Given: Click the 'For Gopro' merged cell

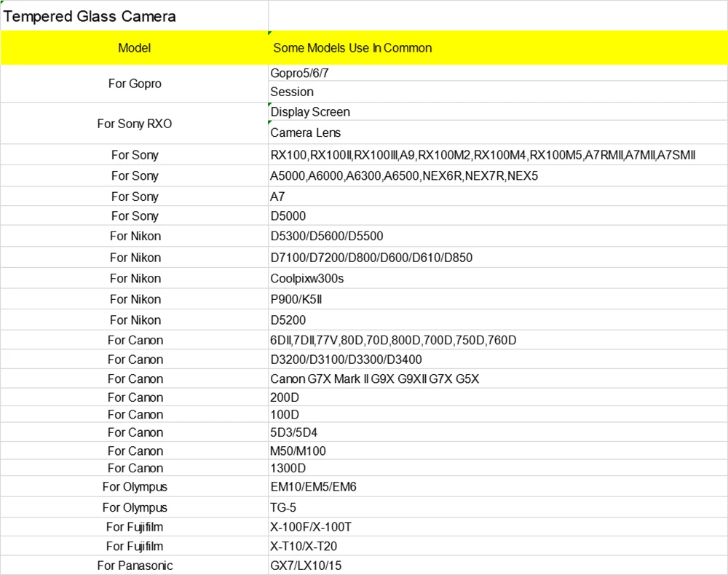Looking at the screenshot, I should [x=135, y=84].
